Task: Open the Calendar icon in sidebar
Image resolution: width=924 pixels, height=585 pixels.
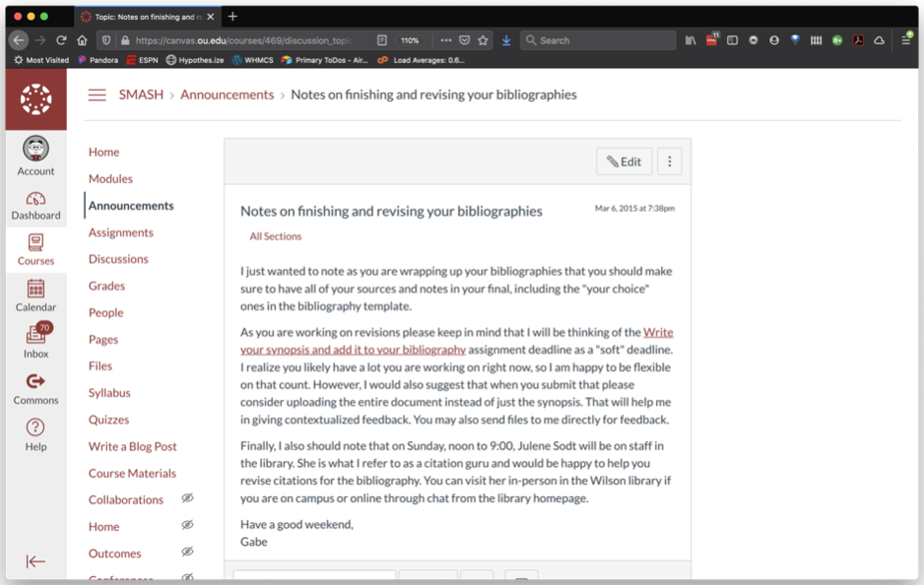Action: [x=35, y=294]
